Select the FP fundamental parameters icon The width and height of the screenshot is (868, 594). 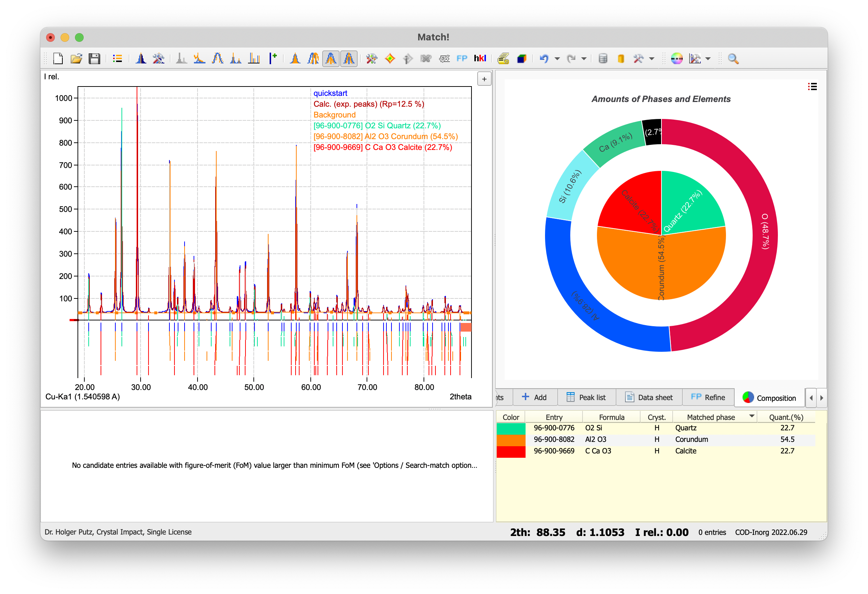tap(462, 58)
